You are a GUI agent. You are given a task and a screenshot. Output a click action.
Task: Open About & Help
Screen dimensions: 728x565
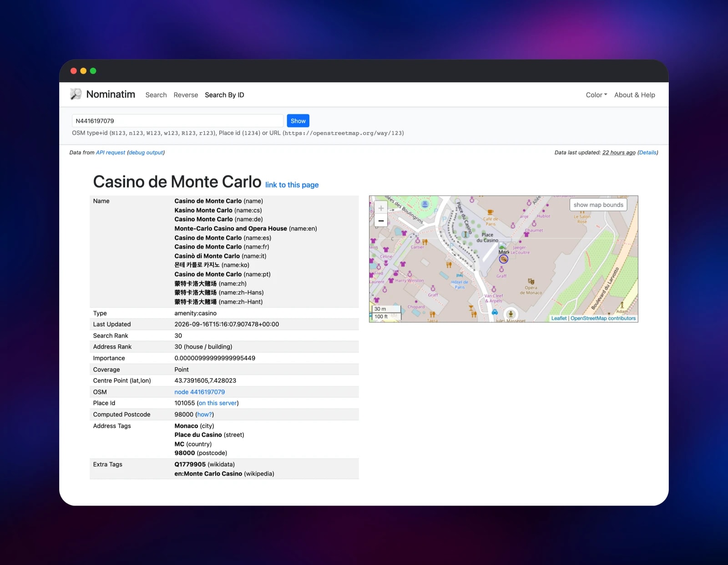coord(635,95)
